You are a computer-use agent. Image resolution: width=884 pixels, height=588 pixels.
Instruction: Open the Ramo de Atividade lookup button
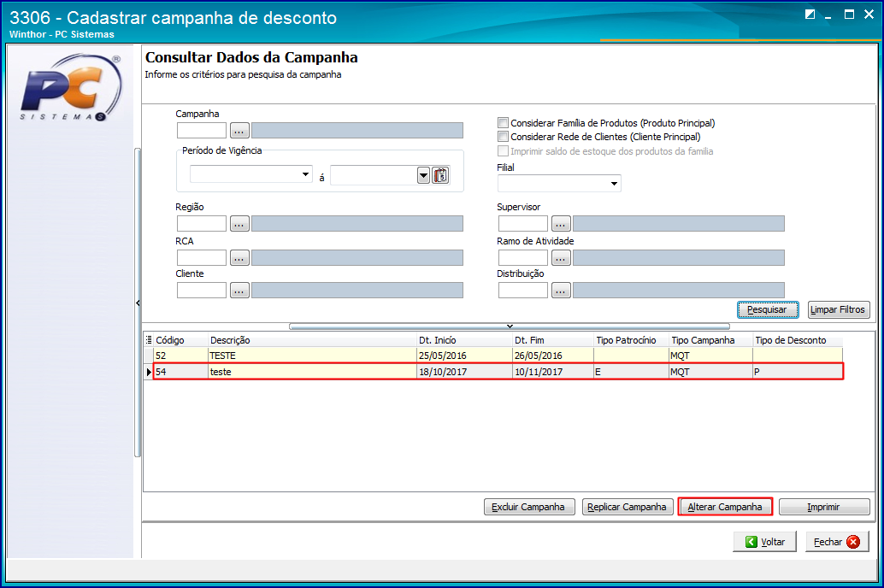(561, 258)
